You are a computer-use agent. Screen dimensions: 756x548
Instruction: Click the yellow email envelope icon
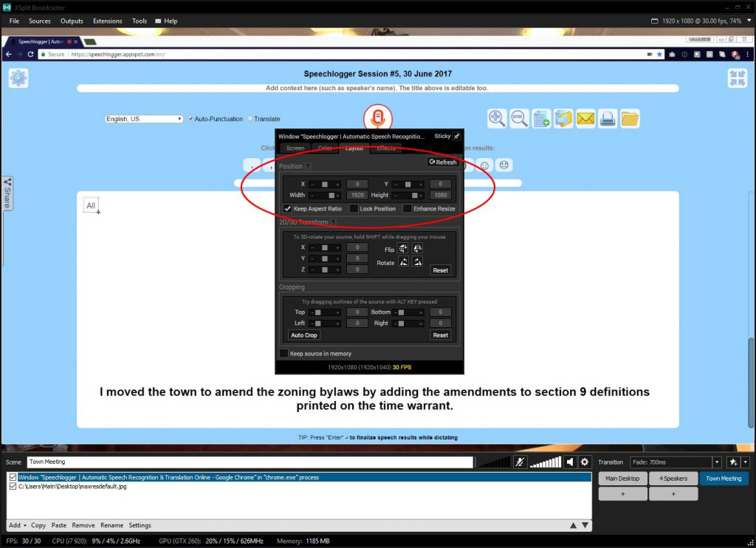tap(585, 118)
